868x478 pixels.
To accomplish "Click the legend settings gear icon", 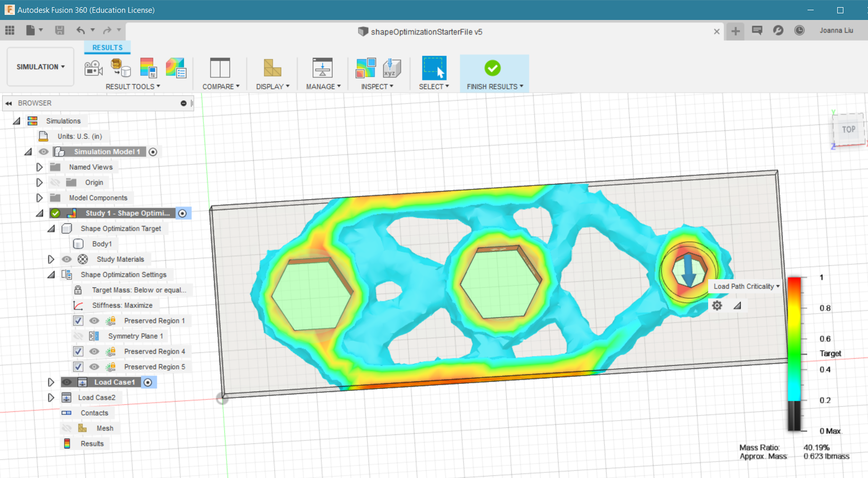I will (717, 305).
